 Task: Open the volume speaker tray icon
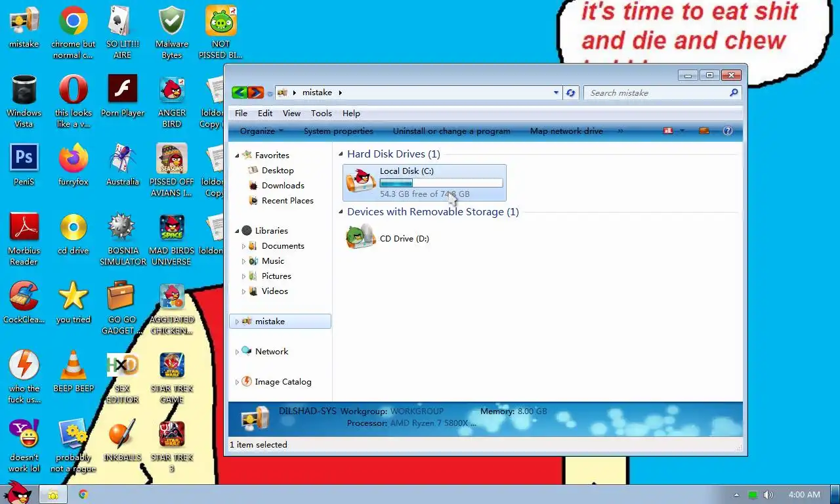(768, 495)
